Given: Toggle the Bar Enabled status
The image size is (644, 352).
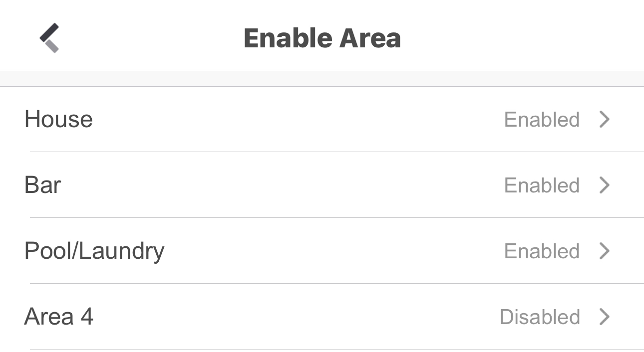Looking at the screenshot, I should click(542, 185).
